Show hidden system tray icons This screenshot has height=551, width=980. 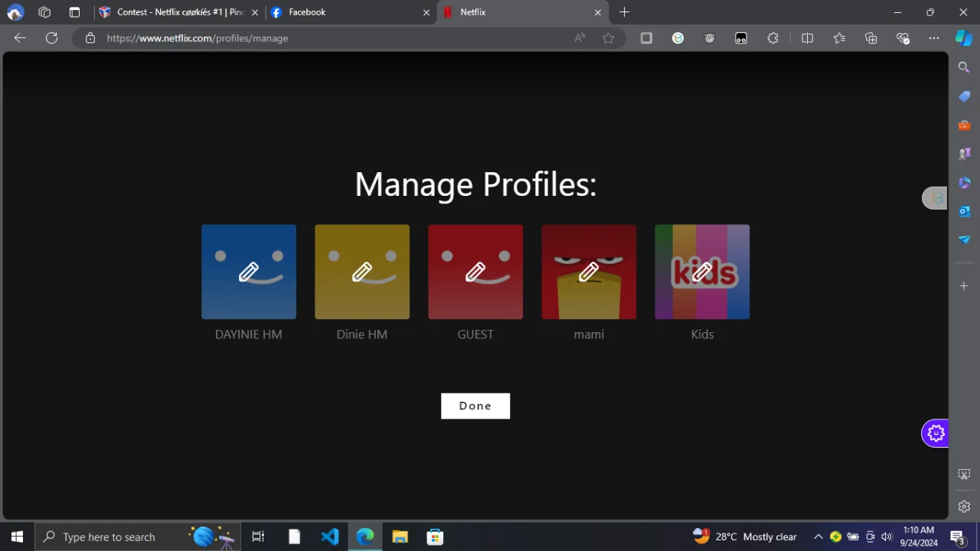[818, 536]
